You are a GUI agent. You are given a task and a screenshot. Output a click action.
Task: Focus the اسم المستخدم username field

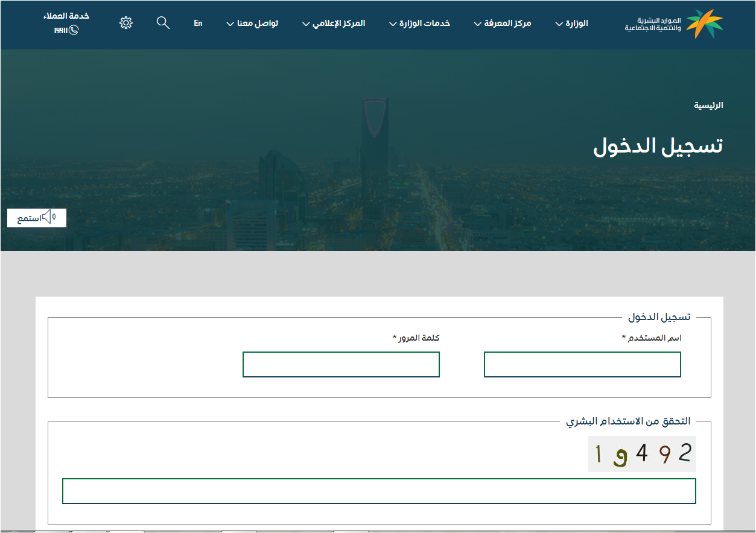point(582,365)
